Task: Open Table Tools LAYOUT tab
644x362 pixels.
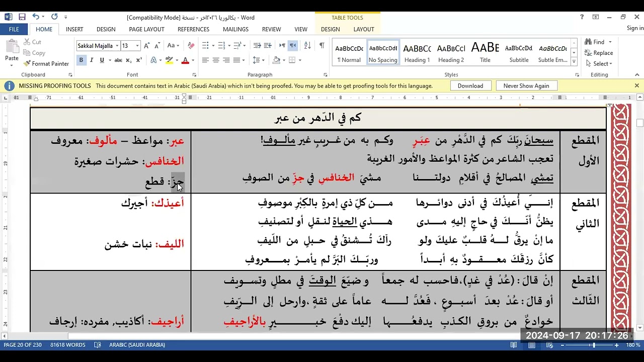Action: [x=364, y=29]
